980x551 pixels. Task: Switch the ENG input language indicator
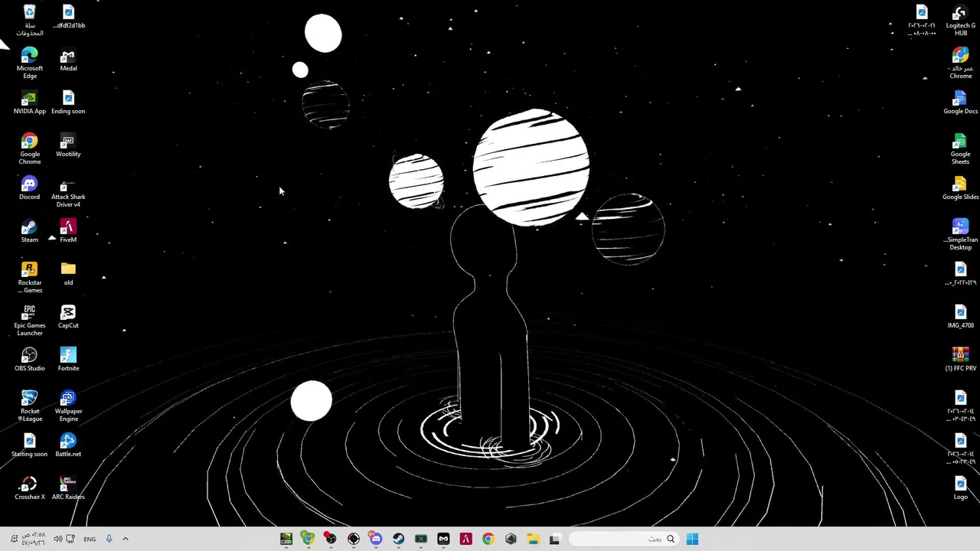pos(90,539)
